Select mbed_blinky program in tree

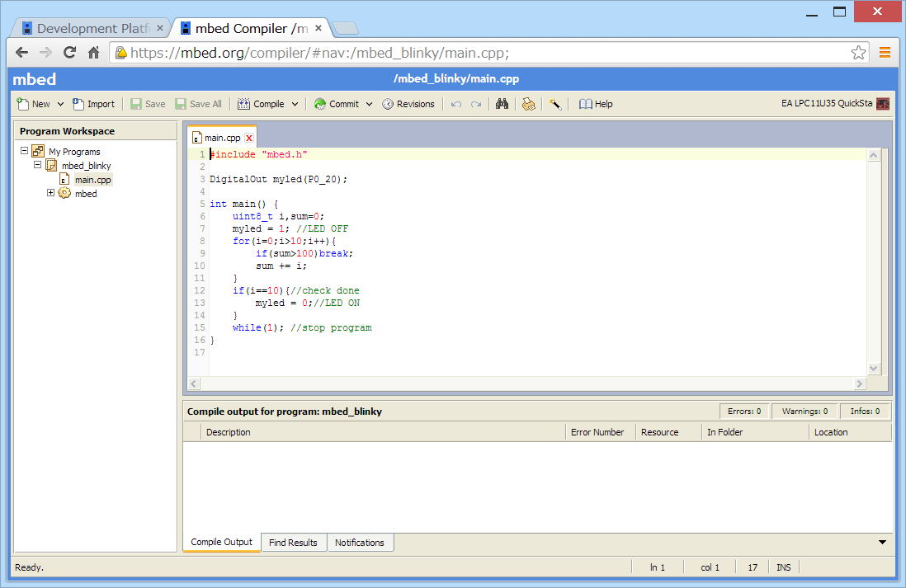pyautogui.click(x=86, y=166)
